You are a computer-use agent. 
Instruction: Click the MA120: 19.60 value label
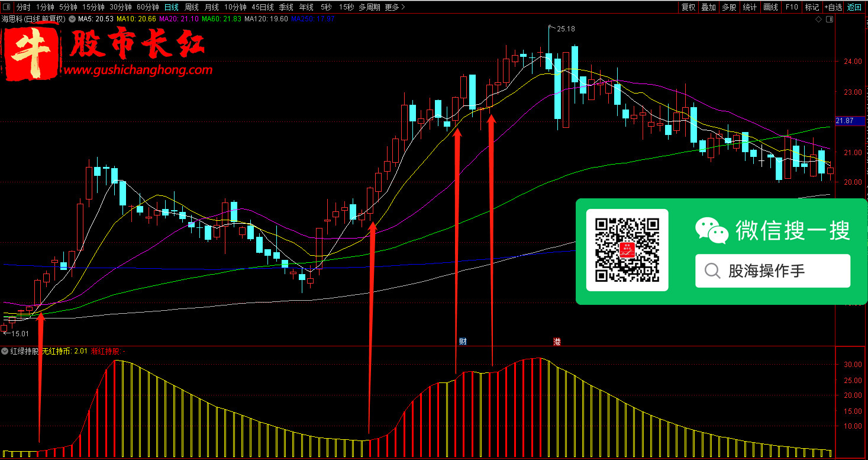coord(266,19)
